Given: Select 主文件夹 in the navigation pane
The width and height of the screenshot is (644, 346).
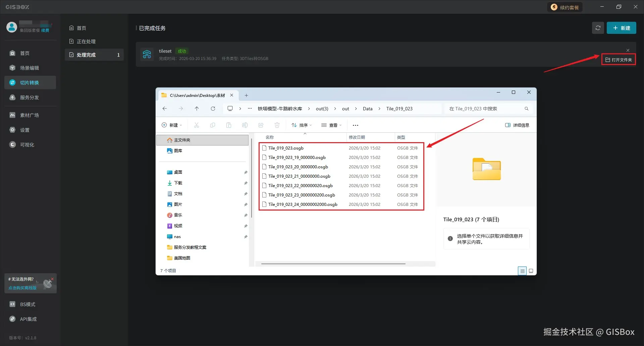Looking at the screenshot, I should [203, 140].
